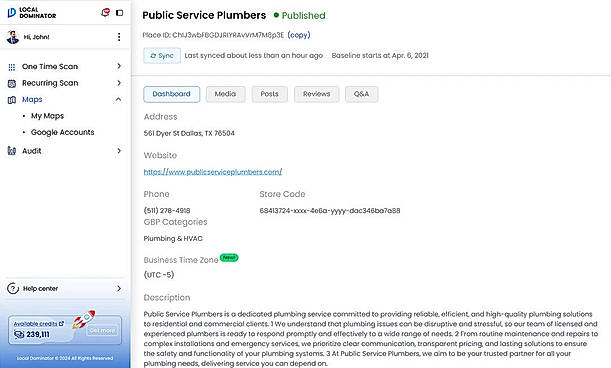This screenshot has height=368, width=611.
Task: Collapse the Maps section chevron
Action: pos(118,99)
